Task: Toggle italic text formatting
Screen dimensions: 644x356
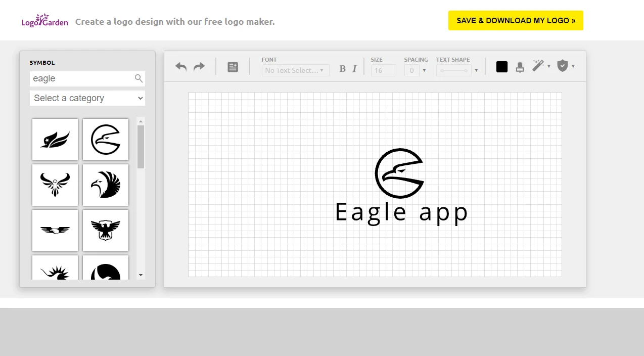Action: [354, 69]
